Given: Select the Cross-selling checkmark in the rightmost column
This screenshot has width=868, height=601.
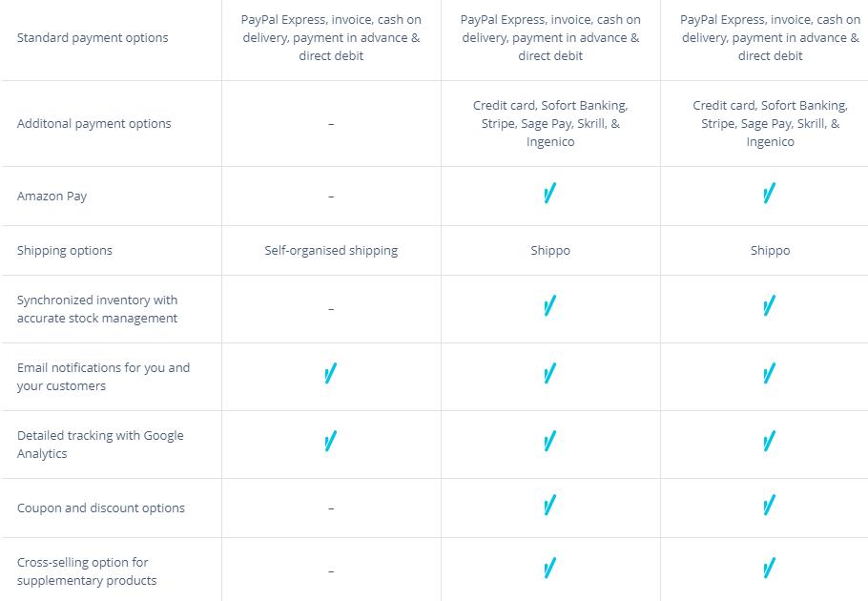Looking at the screenshot, I should point(769,570).
